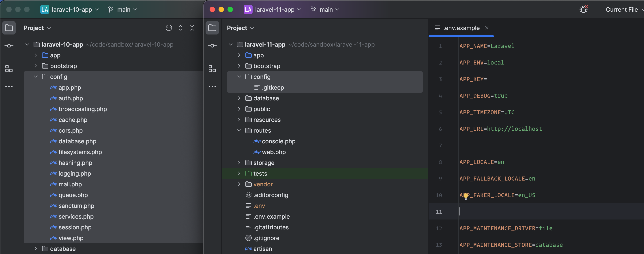
Task: Open main branch dropdown in laravel-10-app window
Action: [127, 9]
